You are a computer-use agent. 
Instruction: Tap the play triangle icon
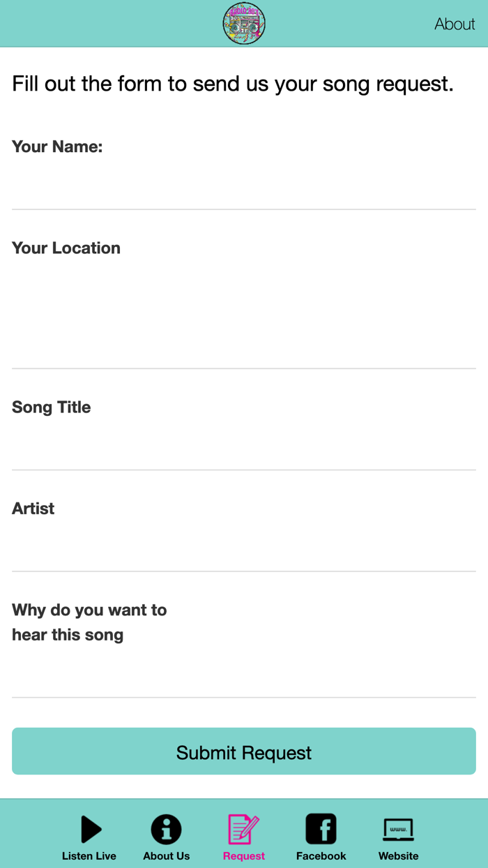point(91,829)
